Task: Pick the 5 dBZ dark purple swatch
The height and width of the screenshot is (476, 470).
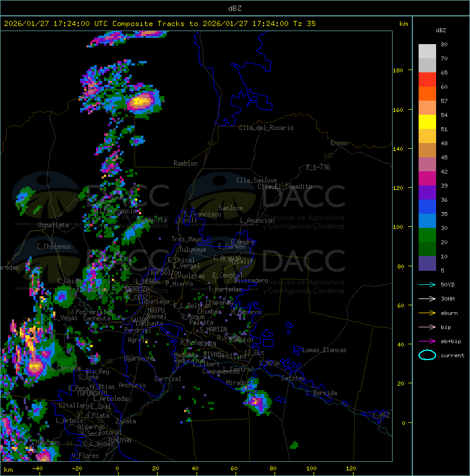Action: pyautogui.click(x=427, y=263)
